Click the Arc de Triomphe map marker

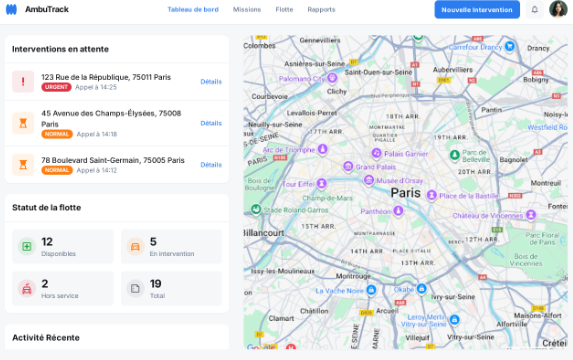pos(322,149)
